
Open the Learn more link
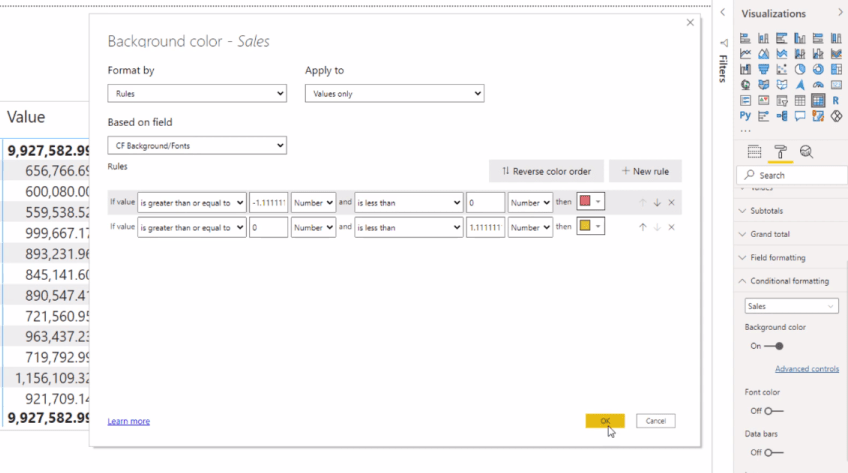point(129,421)
